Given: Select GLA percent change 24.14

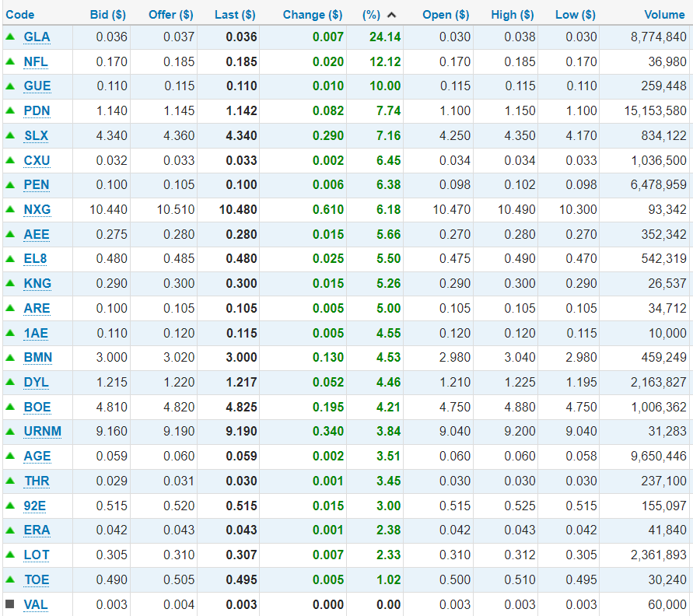Looking at the screenshot, I should click(385, 37).
